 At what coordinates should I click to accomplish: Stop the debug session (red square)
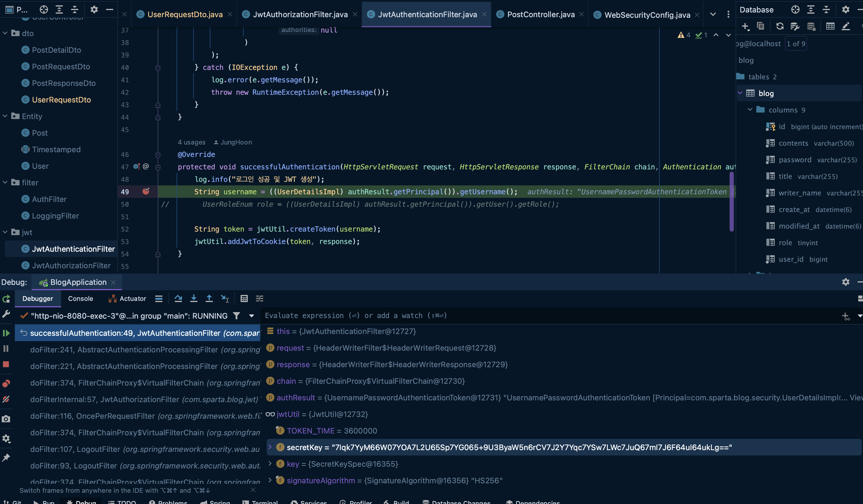pyautogui.click(x=6, y=365)
